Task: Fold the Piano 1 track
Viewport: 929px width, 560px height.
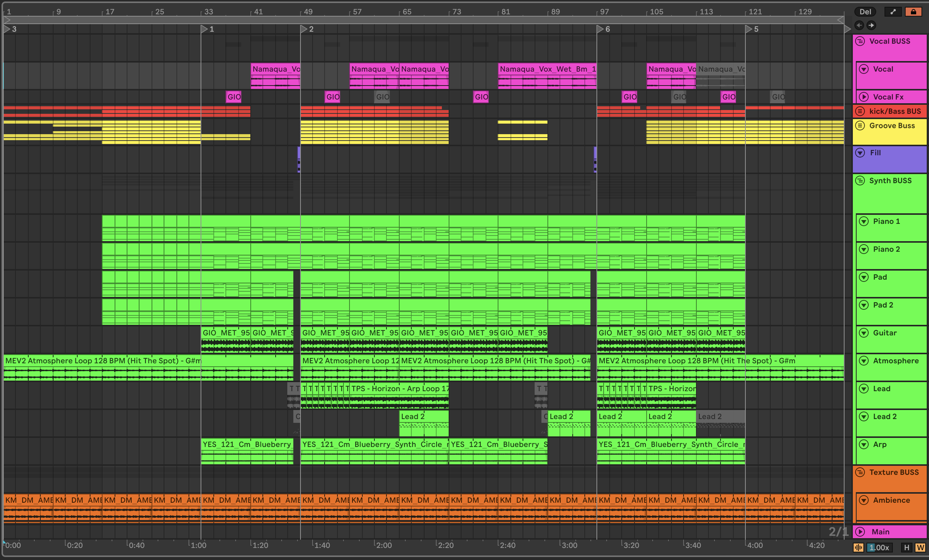Action: (864, 221)
